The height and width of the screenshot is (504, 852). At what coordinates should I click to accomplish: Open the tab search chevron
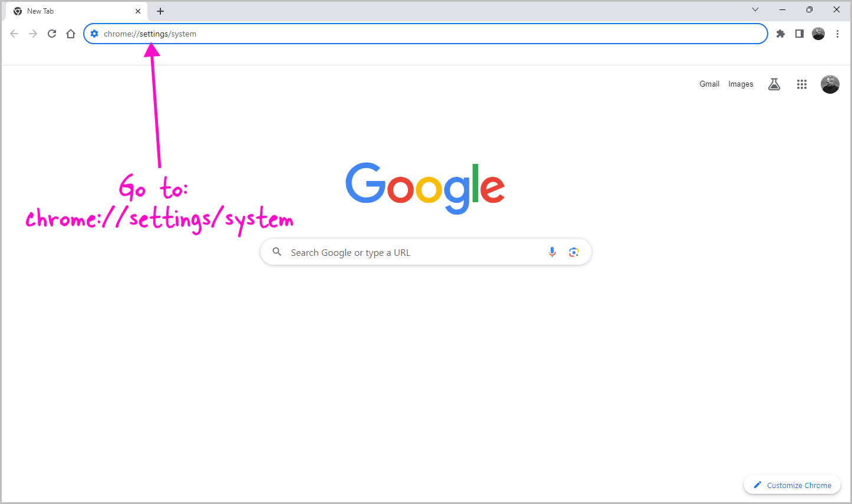755,9
